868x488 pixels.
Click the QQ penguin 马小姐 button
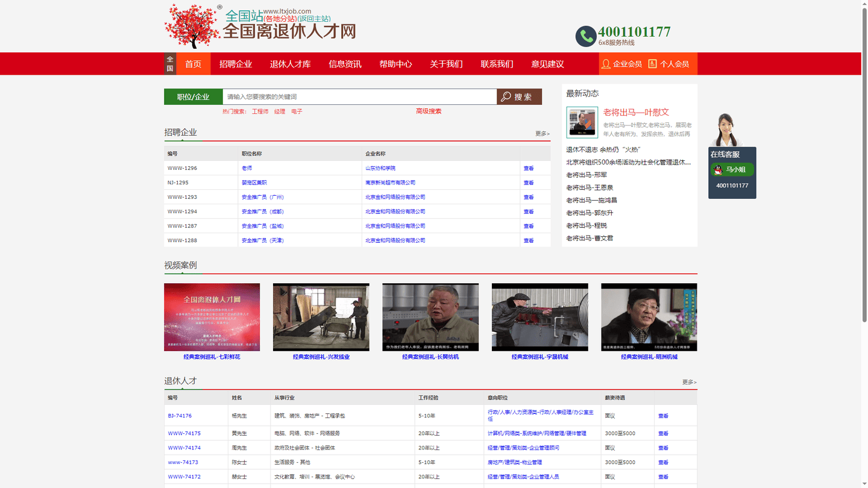pos(732,170)
